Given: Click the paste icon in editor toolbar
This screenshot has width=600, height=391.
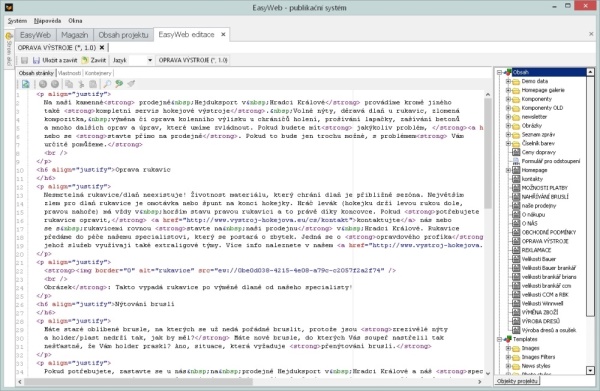Looking at the screenshot, I should pyautogui.click(x=93, y=84).
